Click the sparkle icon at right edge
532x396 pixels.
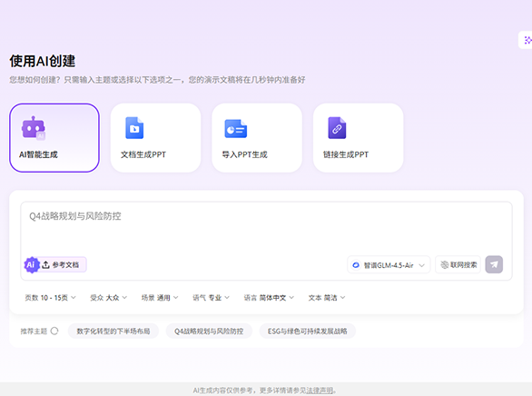click(527, 40)
